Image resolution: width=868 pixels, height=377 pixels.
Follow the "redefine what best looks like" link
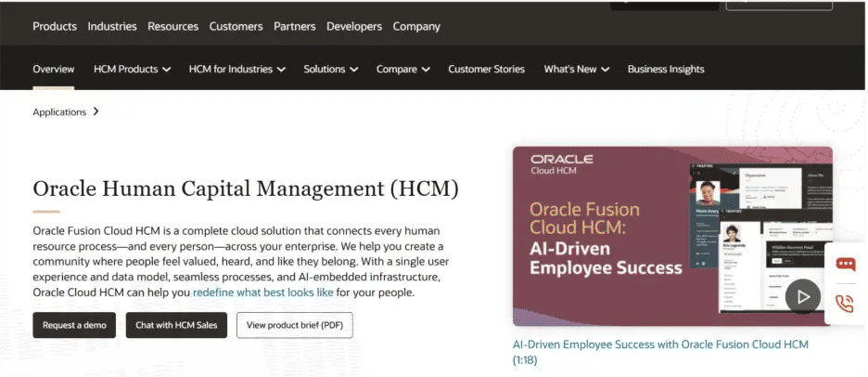(262, 292)
